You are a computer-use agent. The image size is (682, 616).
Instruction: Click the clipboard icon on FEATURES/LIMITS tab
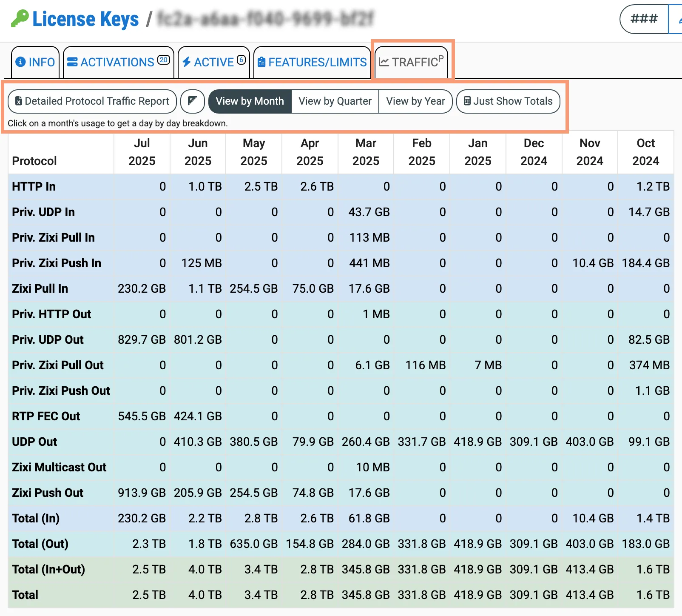click(x=261, y=62)
